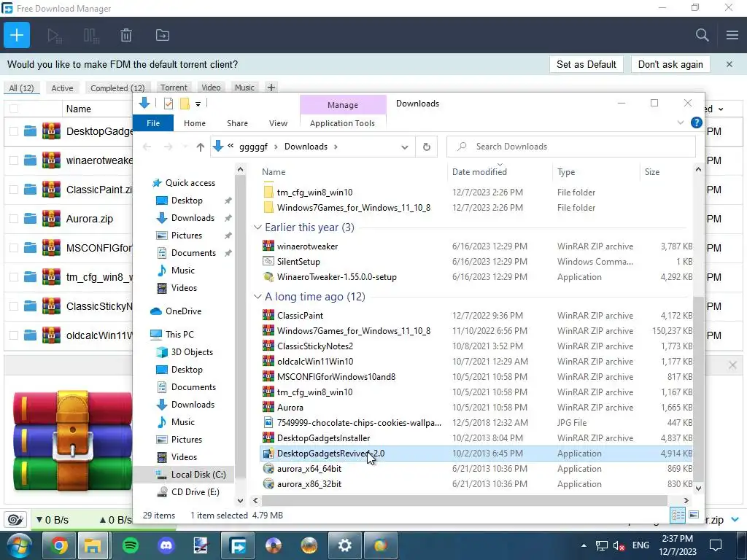Go up one folder level arrow
The width and height of the screenshot is (747, 560).
coord(201,147)
